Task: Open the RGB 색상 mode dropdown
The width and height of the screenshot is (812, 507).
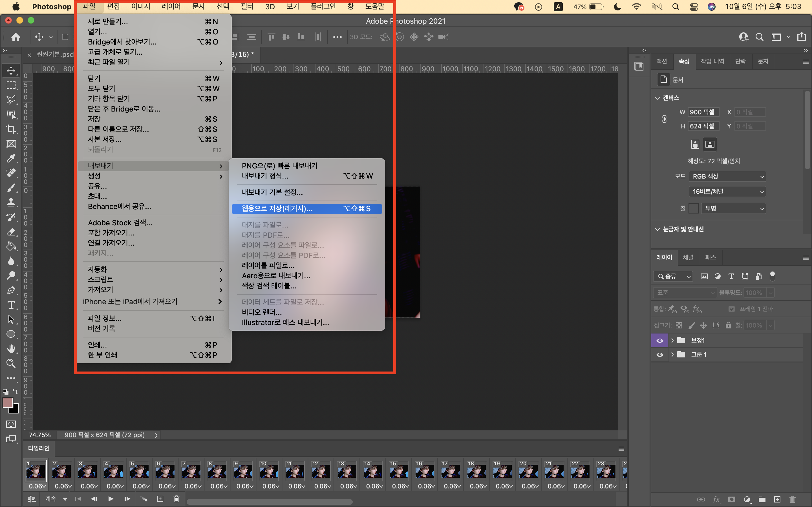Action: (x=727, y=176)
